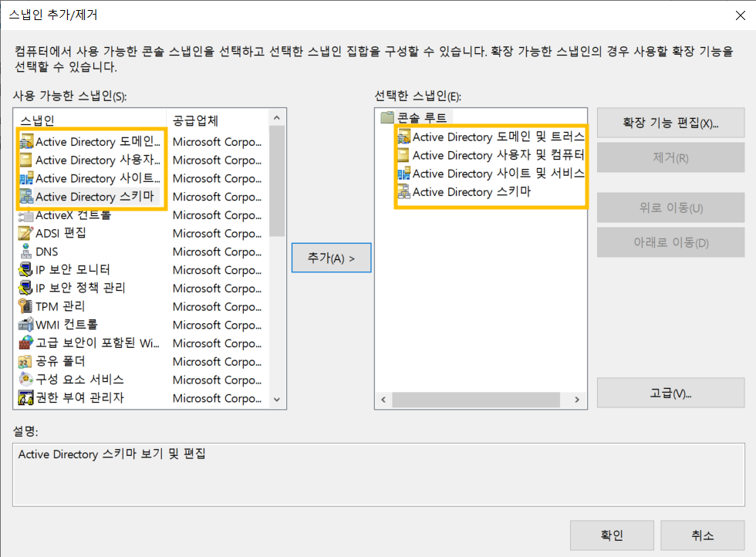Click the 공급업체 column header
The width and height of the screenshot is (756, 557).
click(x=218, y=120)
